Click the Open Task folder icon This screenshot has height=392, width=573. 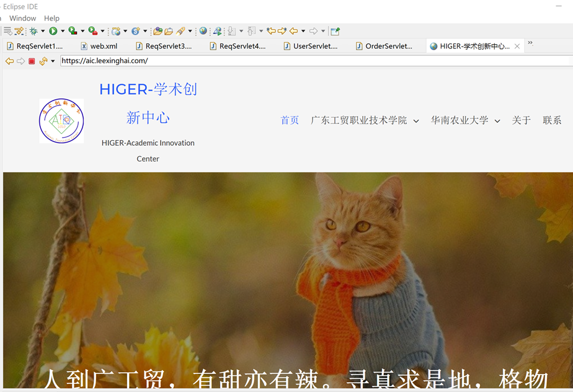(169, 31)
